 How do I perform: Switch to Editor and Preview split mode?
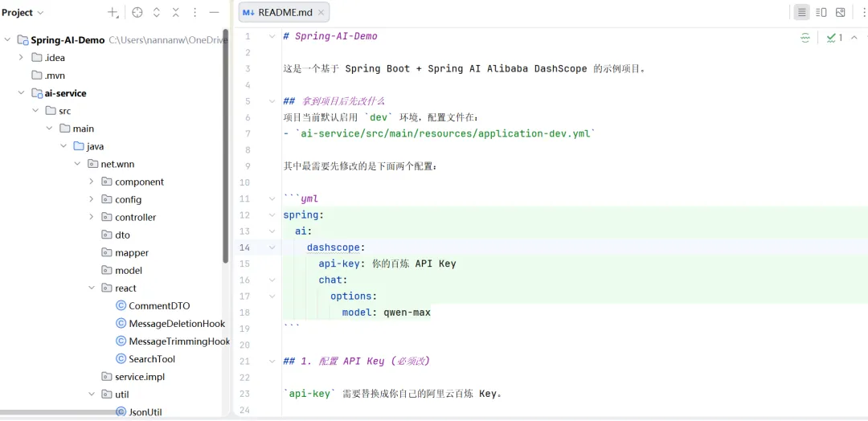821,12
